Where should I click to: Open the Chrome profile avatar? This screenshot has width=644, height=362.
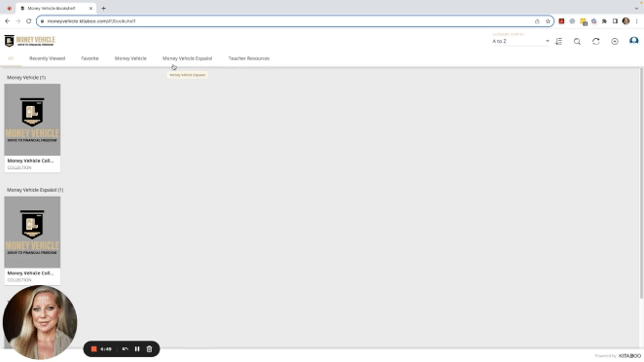point(626,21)
